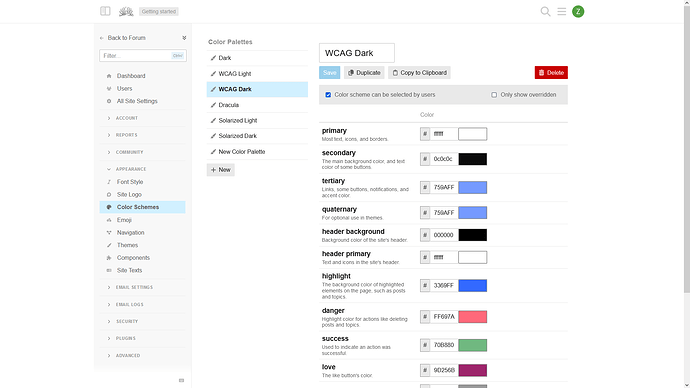Click the Components puzzle icon
The height and width of the screenshot is (388, 690).
(109, 258)
